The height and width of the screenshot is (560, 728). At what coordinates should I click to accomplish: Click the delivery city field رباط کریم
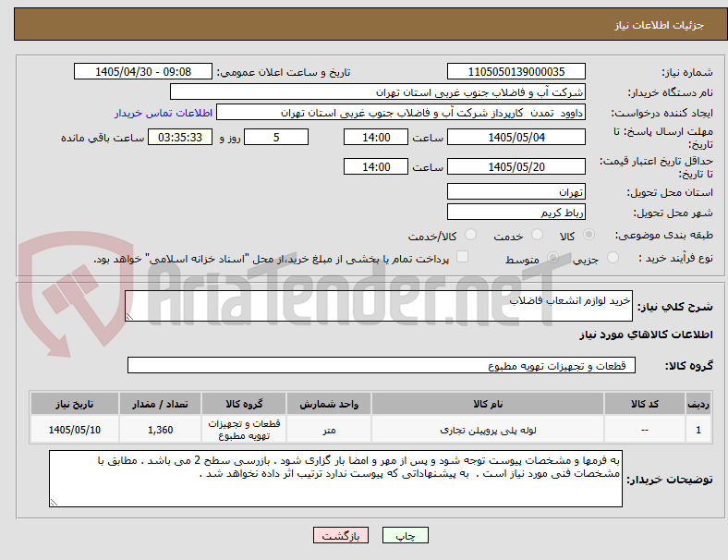pyautogui.click(x=516, y=213)
